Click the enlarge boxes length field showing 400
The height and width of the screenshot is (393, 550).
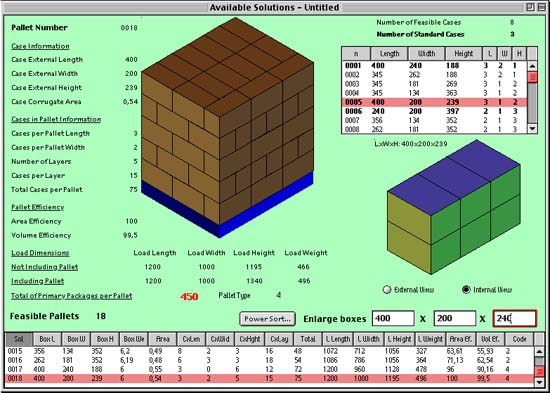pyautogui.click(x=393, y=319)
